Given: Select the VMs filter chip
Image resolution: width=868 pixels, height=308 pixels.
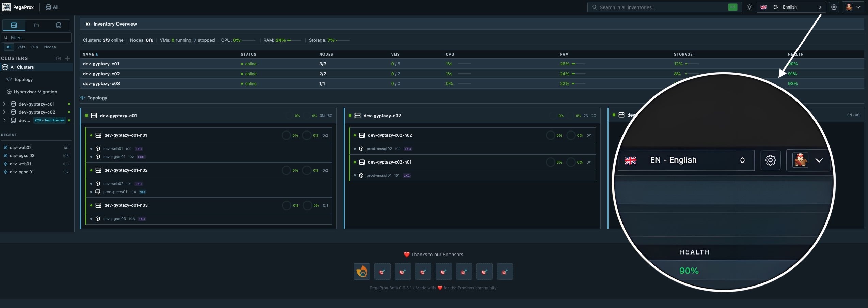Looking at the screenshot, I should [x=21, y=47].
